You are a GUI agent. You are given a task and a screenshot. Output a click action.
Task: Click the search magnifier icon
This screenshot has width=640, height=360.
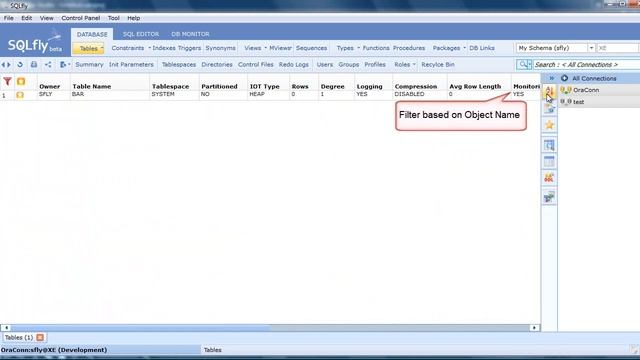523,64
